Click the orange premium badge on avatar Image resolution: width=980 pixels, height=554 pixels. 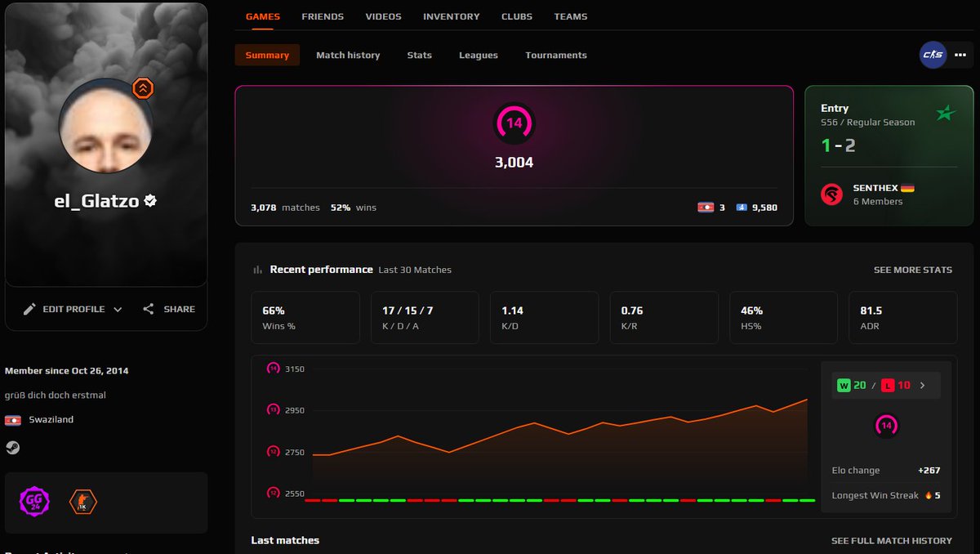coord(143,89)
